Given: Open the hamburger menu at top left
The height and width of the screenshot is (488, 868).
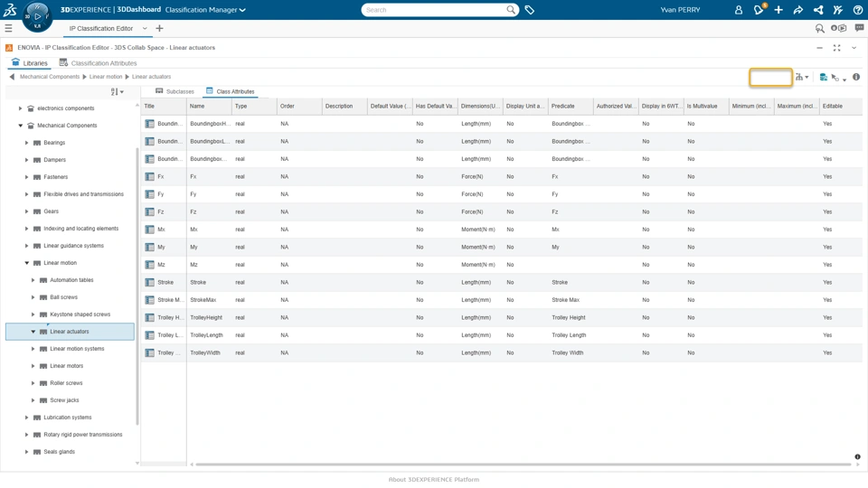Looking at the screenshot, I should point(8,28).
